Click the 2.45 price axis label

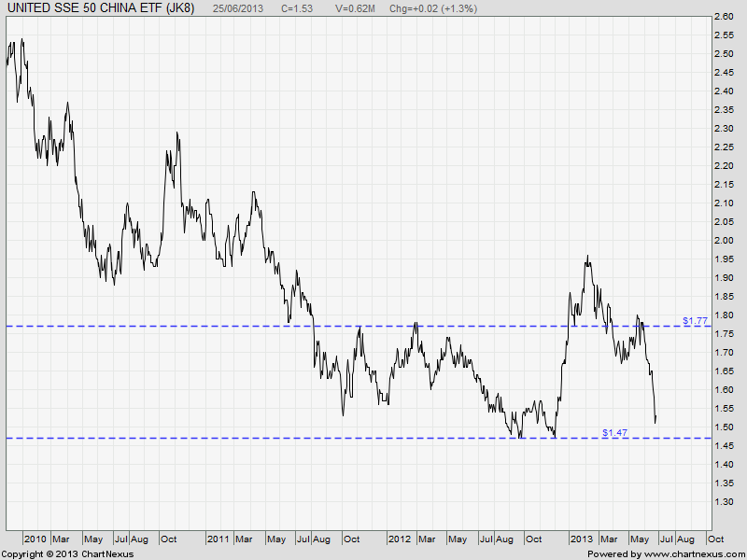[x=724, y=73]
